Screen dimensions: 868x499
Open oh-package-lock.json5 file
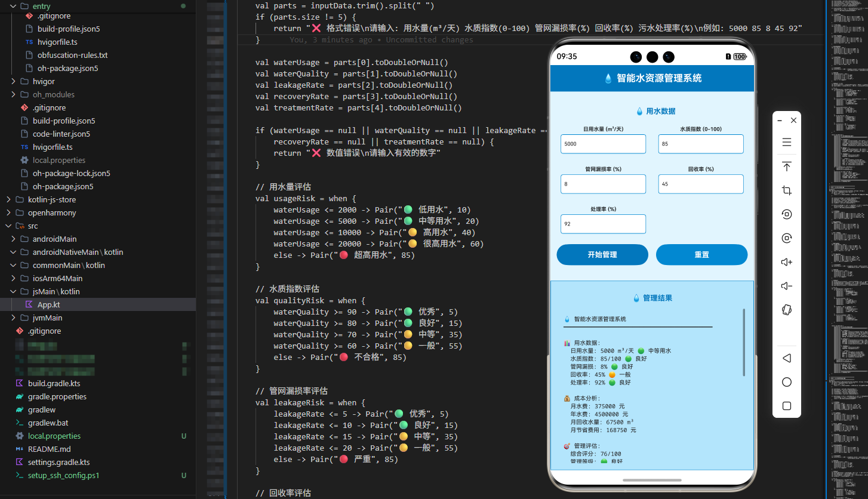71,173
